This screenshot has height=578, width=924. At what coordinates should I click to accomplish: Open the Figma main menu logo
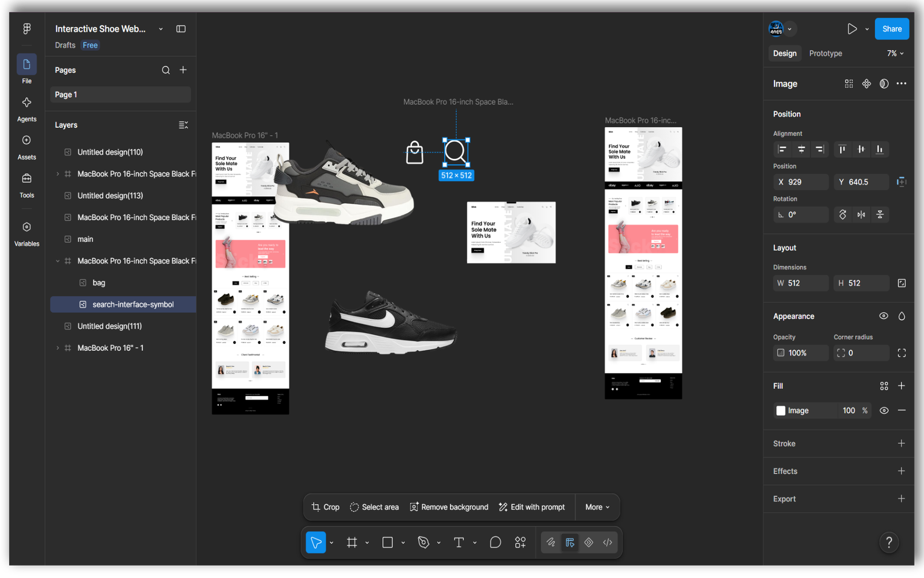point(27,28)
